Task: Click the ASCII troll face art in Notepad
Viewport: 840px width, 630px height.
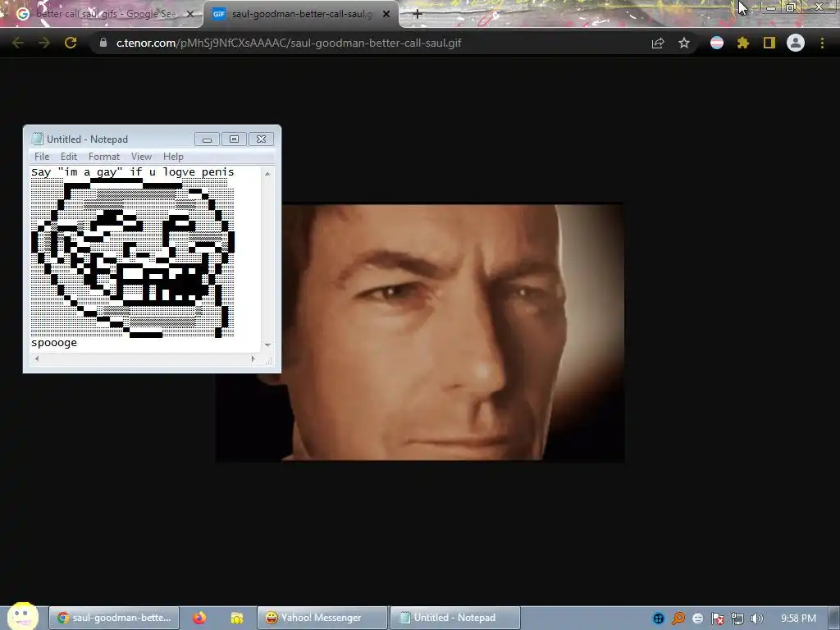Action: point(133,258)
